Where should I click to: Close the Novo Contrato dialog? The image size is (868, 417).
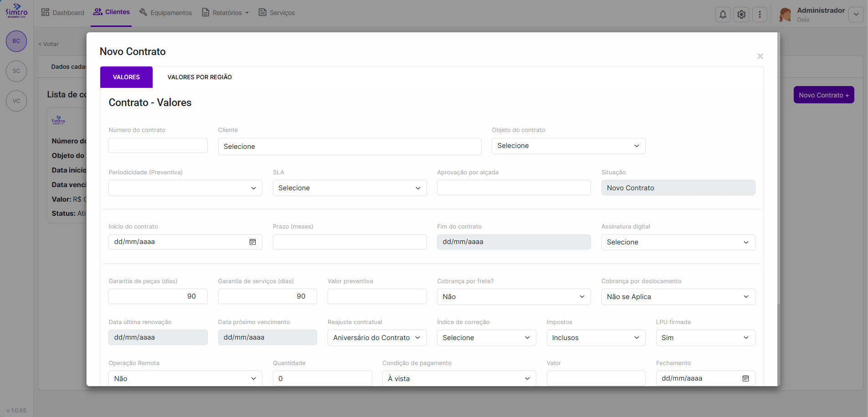760,56
